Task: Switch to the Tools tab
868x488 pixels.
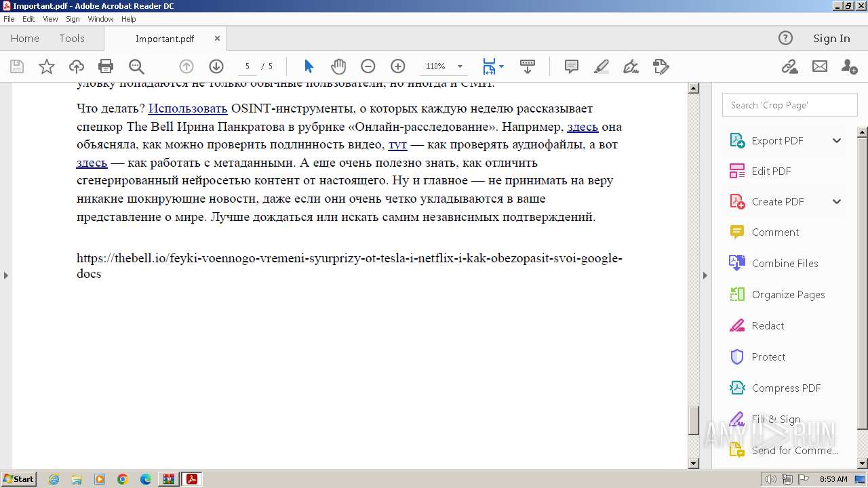Action: (x=72, y=39)
